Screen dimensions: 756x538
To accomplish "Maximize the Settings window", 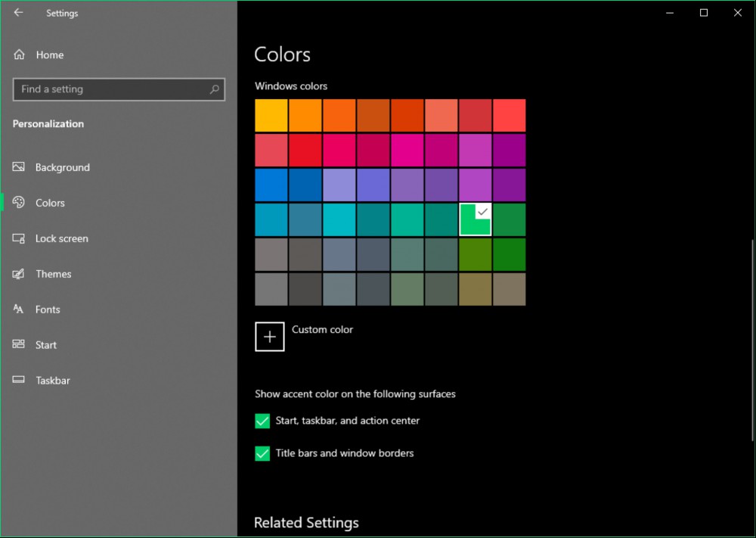I will [703, 13].
